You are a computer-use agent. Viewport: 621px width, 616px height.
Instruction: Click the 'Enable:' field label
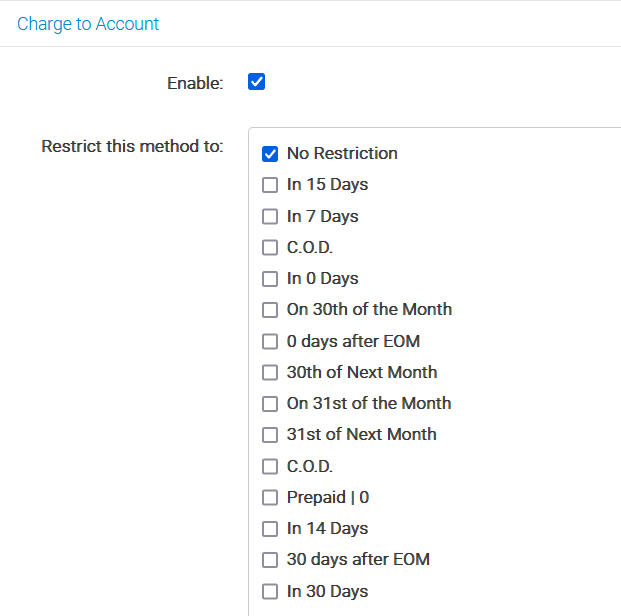coord(194,84)
